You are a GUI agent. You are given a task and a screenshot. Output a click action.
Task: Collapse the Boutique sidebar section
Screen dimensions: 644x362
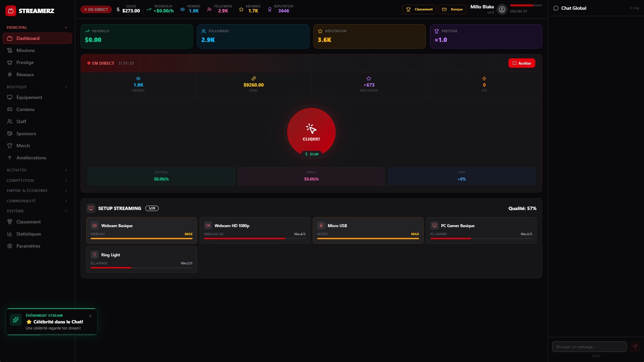(x=37, y=87)
